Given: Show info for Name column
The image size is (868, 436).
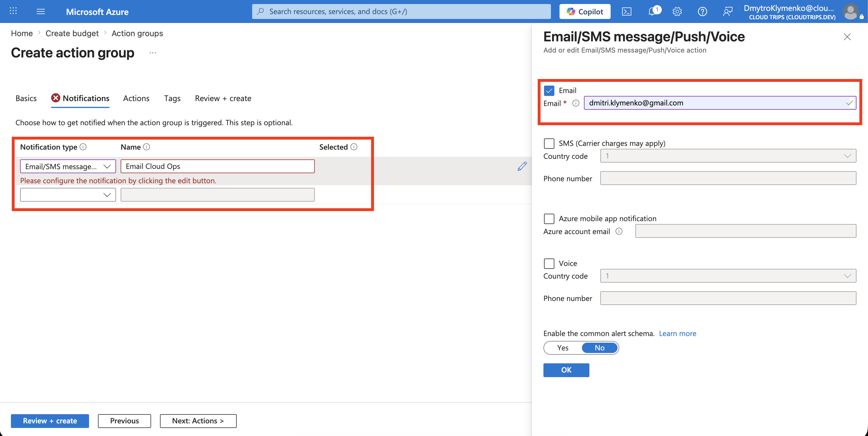Looking at the screenshot, I should pos(146,147).
